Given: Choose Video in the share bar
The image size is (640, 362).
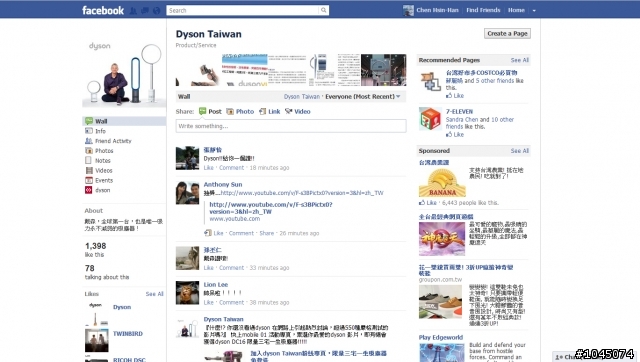Looking at the screenshot, I should point(298,111).
